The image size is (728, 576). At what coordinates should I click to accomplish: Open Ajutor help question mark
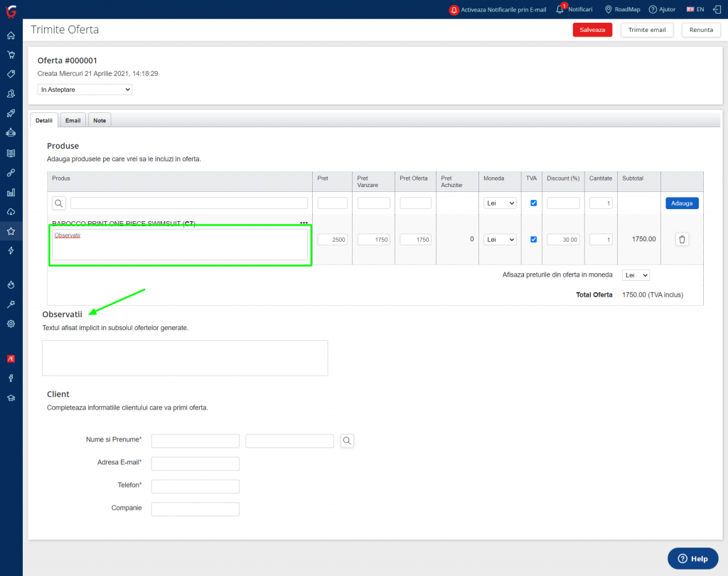tap(662, 9)
